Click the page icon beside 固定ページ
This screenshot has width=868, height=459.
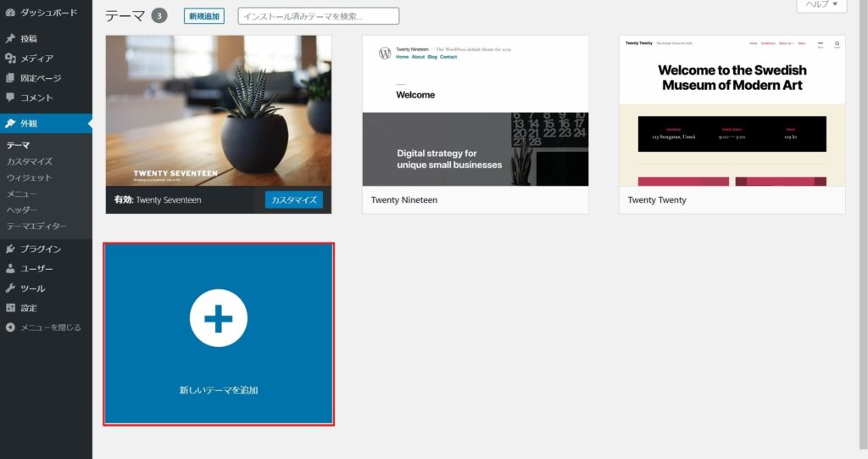(10, 77)
